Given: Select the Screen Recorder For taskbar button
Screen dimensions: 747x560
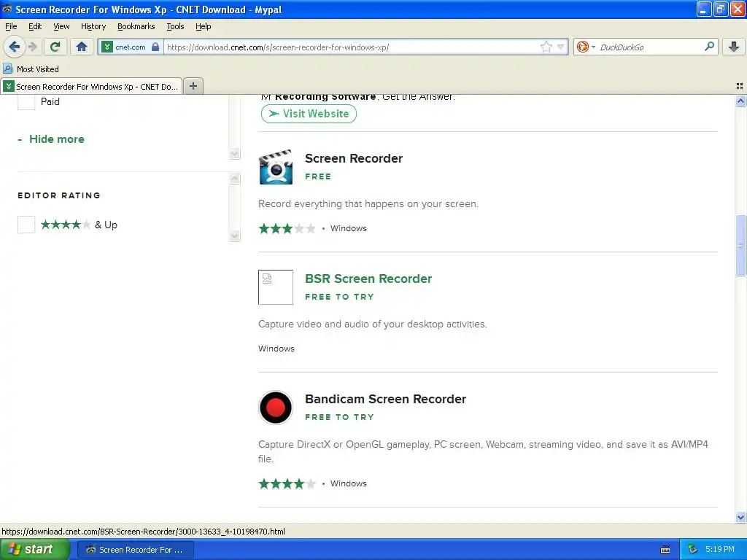Looking at the screenshot, I should (x=135, y=550).
